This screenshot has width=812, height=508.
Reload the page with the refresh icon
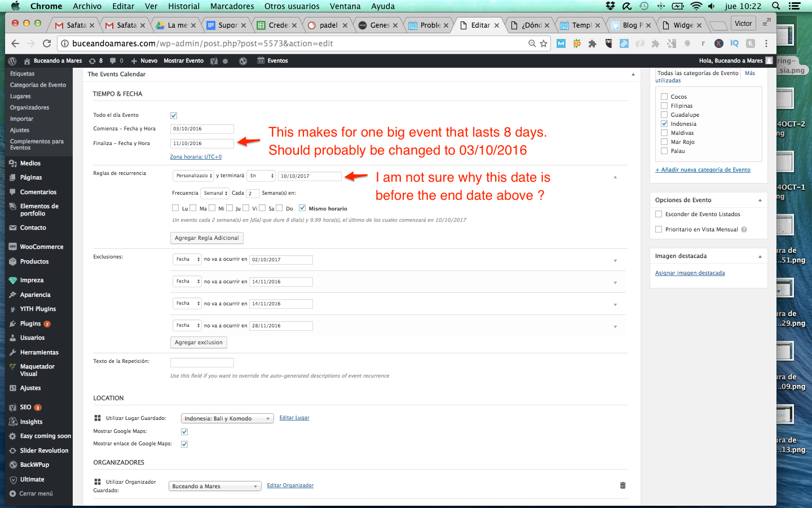47,43
